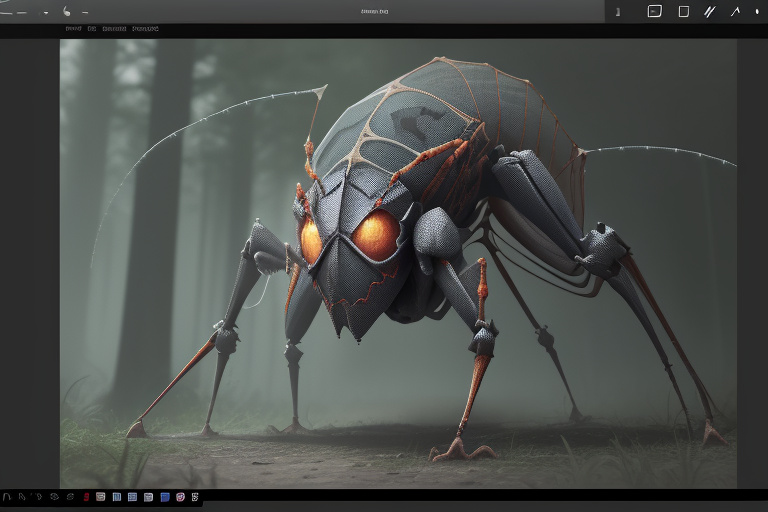Select the rounded rectangle icon in top-right toolbar

pyautogui.click(x=654, y=11)
